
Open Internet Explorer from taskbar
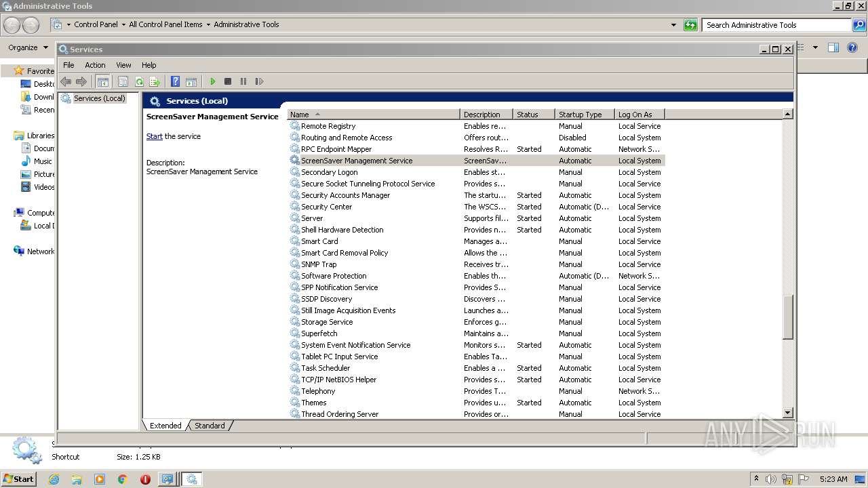54,479
